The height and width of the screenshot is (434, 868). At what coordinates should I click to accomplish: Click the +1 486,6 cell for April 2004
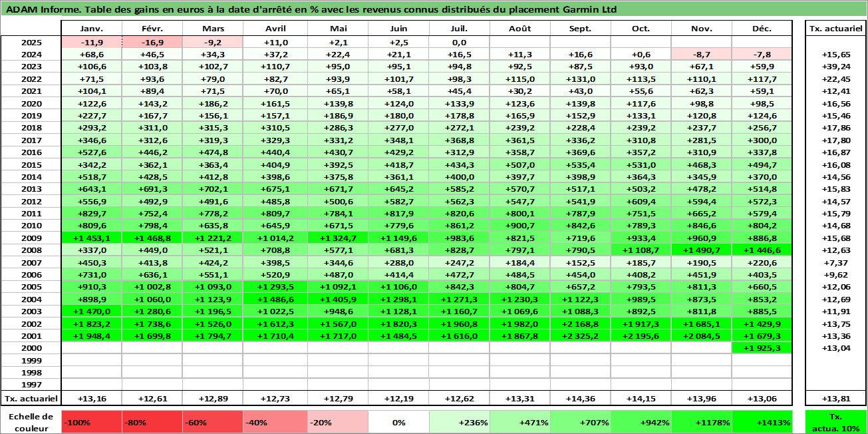(x=275, y=299)
